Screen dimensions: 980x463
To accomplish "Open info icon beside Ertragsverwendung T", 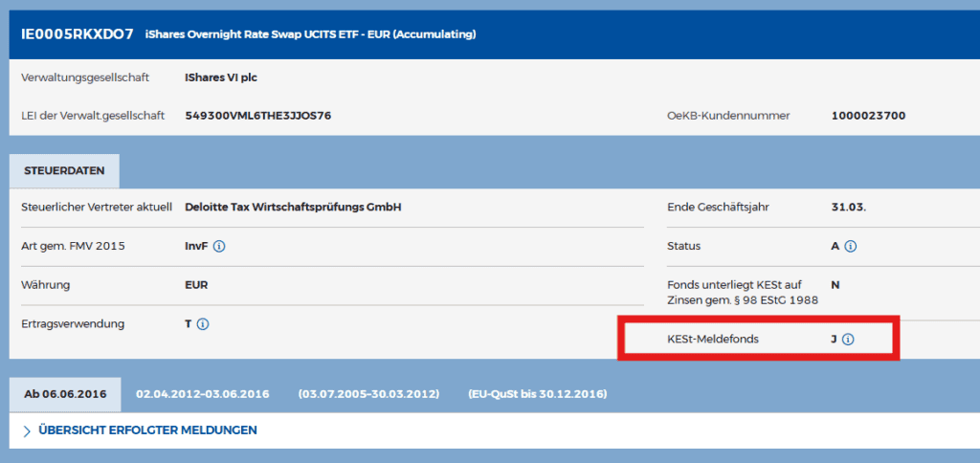I will (x=203, y=324).
